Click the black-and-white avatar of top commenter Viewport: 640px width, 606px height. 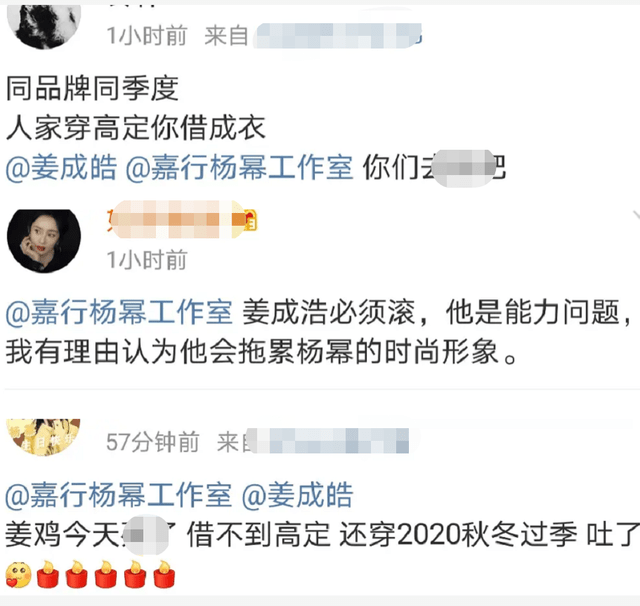pos(44,24)
